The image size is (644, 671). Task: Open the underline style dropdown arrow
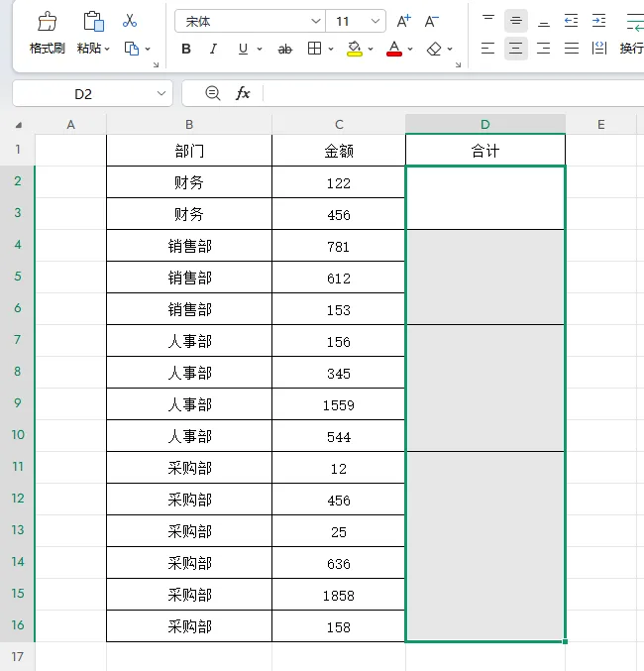pyautogui.click(x=260, y=50)
